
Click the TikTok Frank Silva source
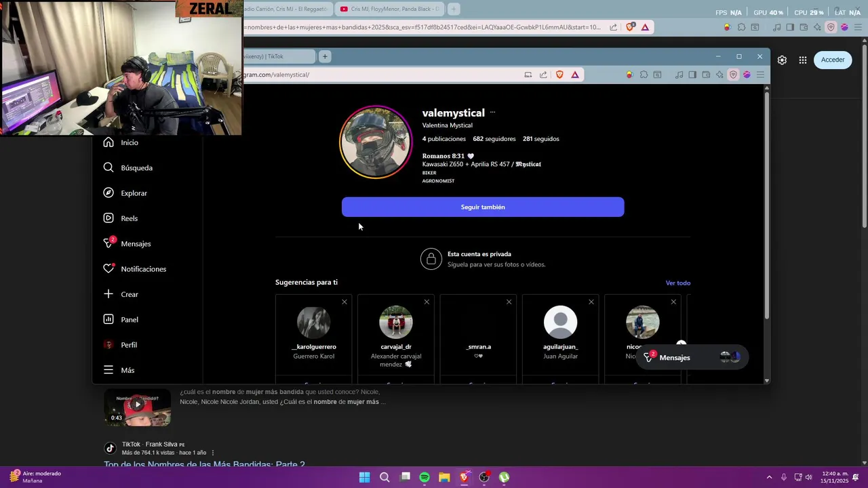[153, 445]
